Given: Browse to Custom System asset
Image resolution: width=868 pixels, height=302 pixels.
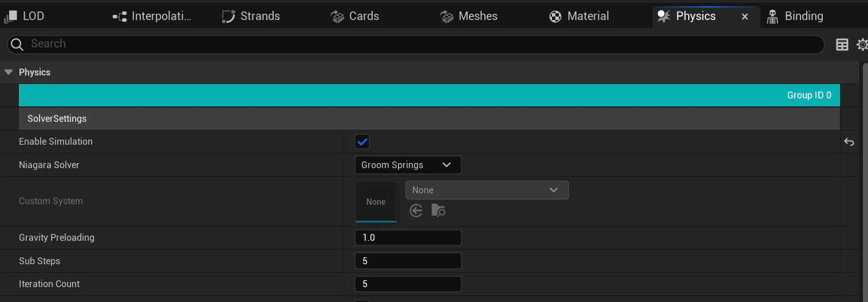Looking at the screenshot, I should point(438,210).
